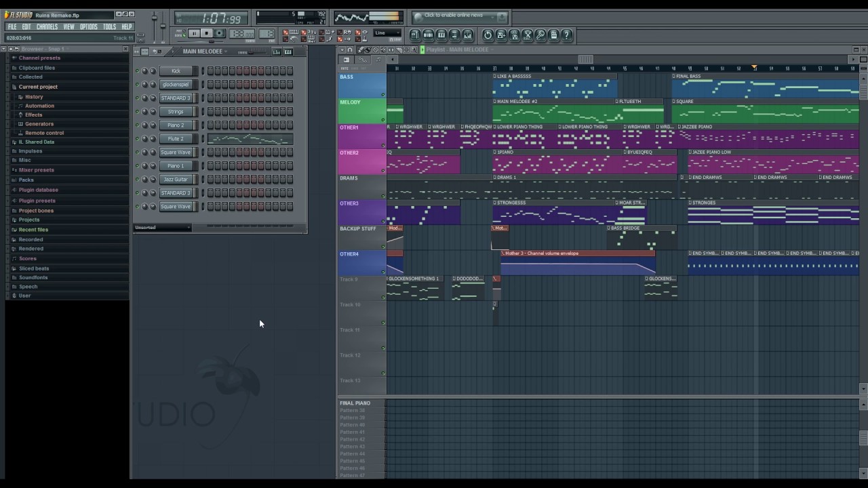Switch to graph editor in step sequencer
Screen dimensions: 868x488
(277, 52)
